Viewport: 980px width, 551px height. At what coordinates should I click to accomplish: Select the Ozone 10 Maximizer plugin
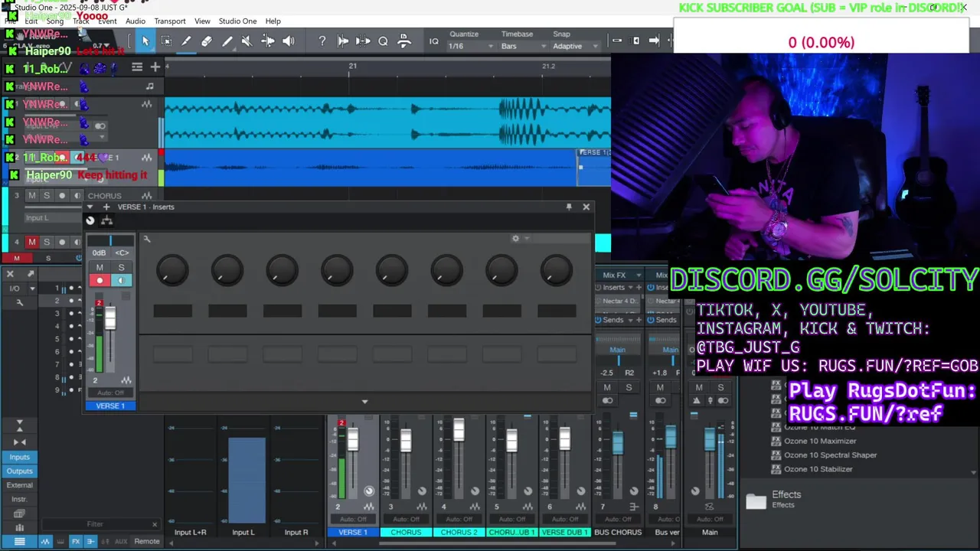pyautogui.click(x=820, y=441)
